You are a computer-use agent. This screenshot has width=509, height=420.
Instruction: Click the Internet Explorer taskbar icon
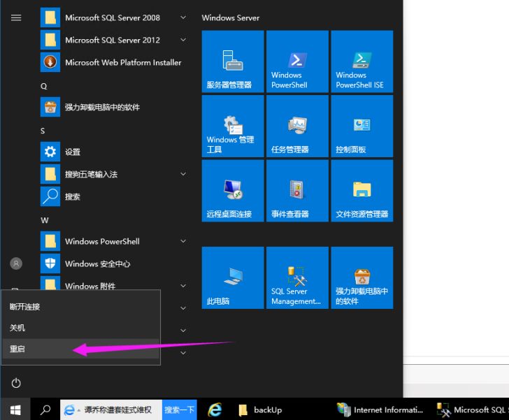(216, 410)
